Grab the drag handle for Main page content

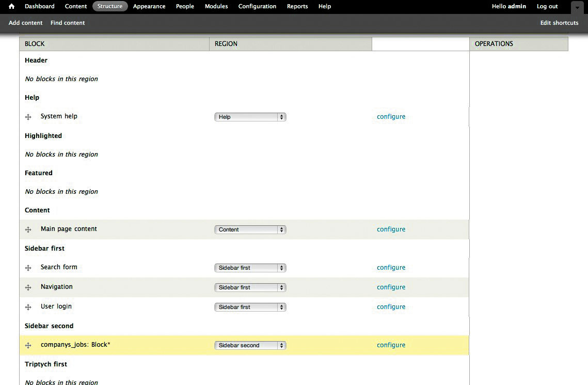coord(28,229)
